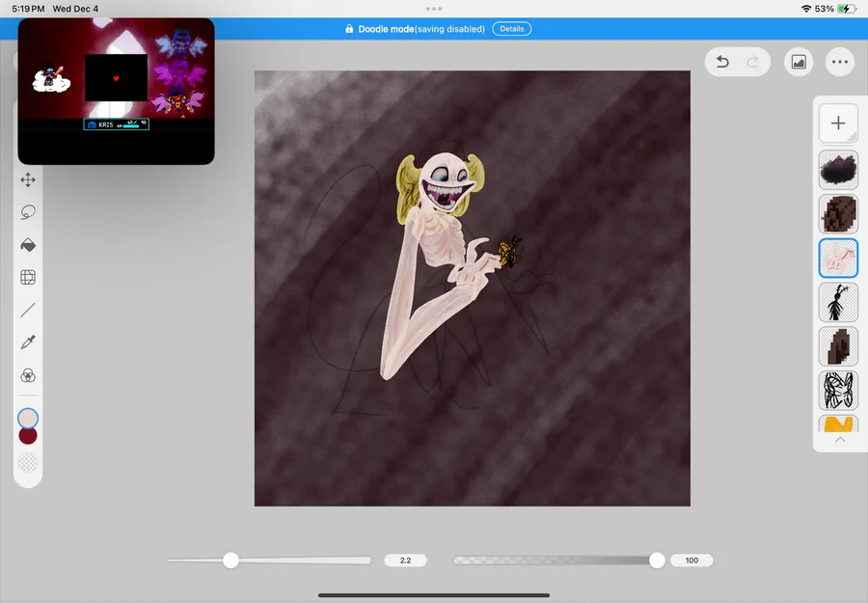
Task: Tap the date Wed Dec 4
Action: click(75, 9)
